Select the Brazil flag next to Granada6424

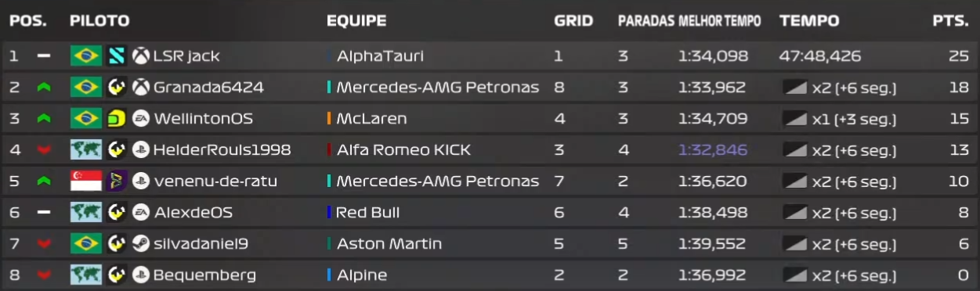[x=85, y=88]
